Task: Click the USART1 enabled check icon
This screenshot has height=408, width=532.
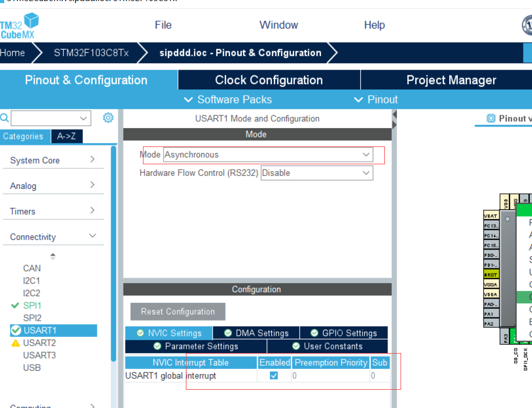Action: [x=16, y=330]
